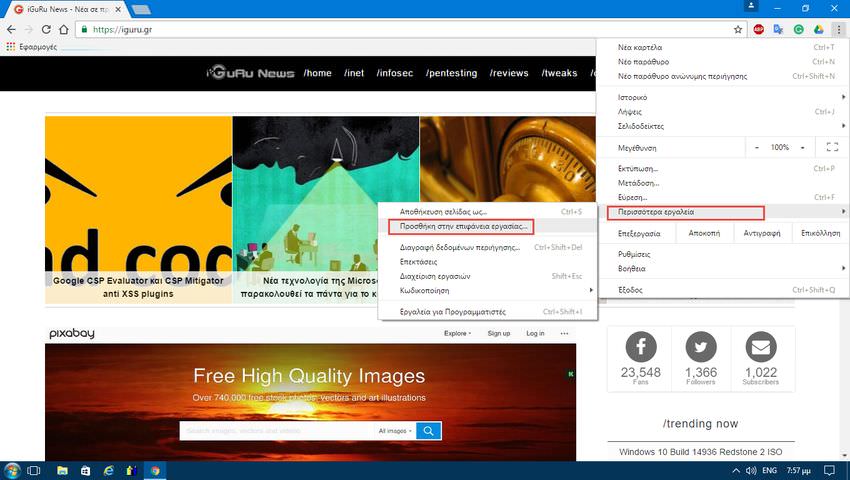Click the Chrome three-dot menu button

837,30
